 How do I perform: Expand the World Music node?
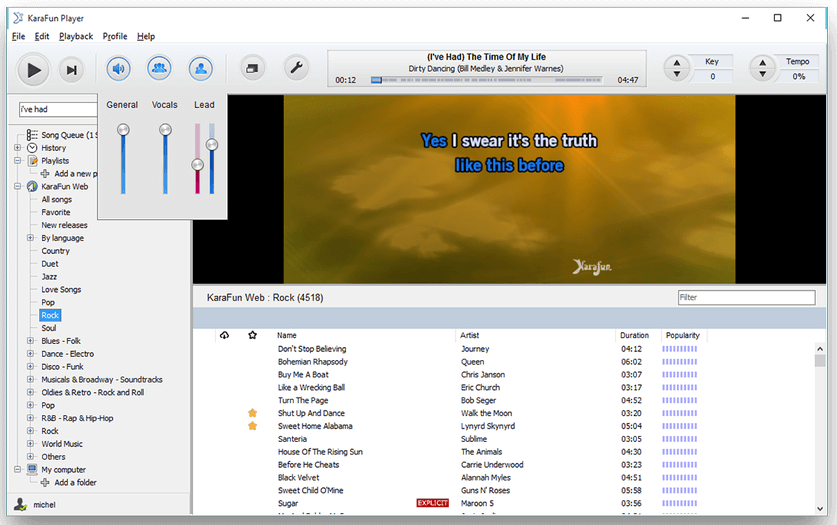pos(30,444)
